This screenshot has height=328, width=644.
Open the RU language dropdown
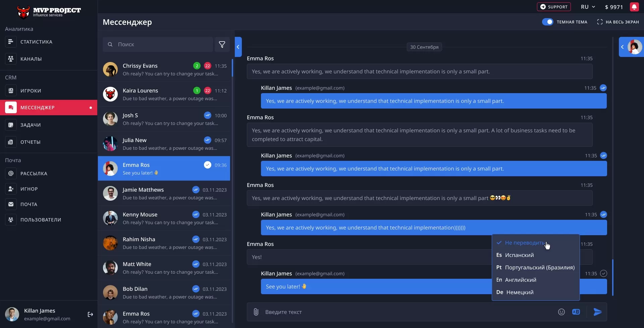[x=588, y=7]
